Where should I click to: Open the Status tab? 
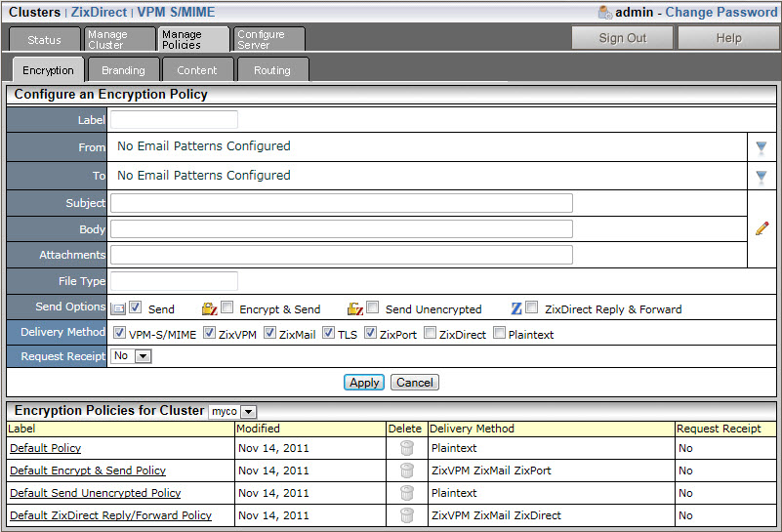click(x=44, y=39)
